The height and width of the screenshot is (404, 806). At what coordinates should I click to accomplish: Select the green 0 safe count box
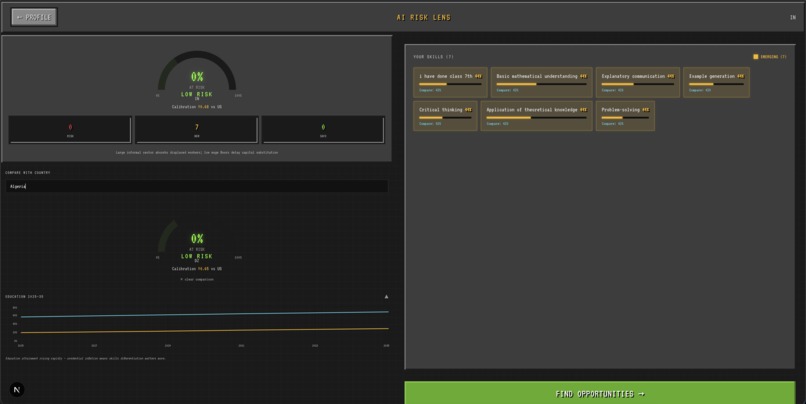[323, 129]
